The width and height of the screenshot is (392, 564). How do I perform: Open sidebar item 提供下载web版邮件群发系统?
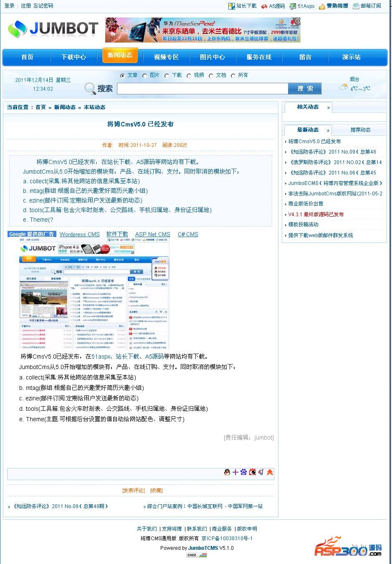321,235
